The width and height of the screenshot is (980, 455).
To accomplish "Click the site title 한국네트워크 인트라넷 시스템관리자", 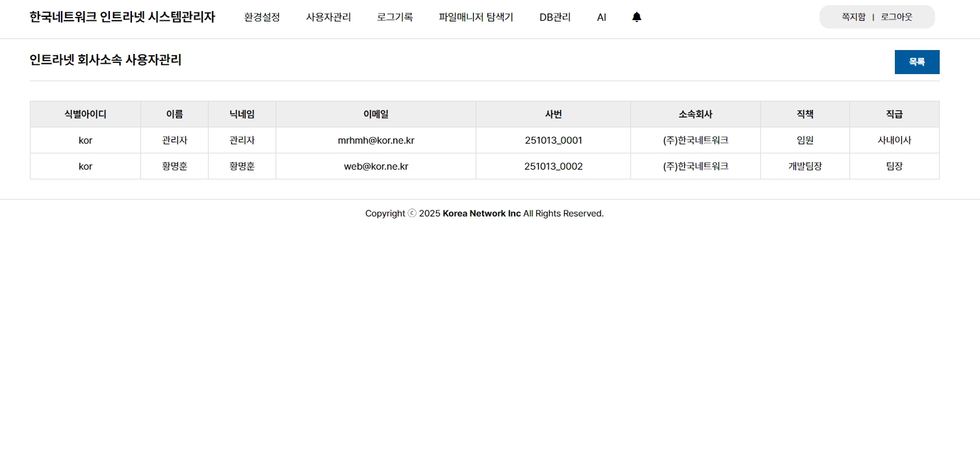I will (122, 18).
